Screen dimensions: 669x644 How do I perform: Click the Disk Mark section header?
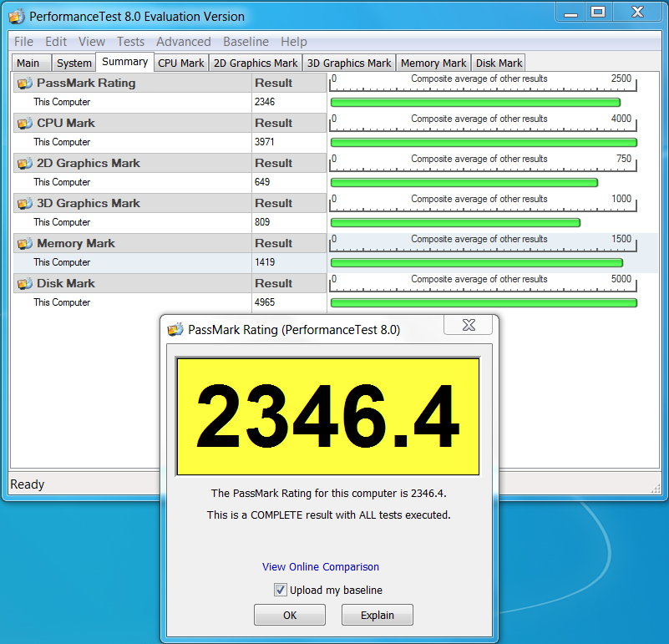133,283
